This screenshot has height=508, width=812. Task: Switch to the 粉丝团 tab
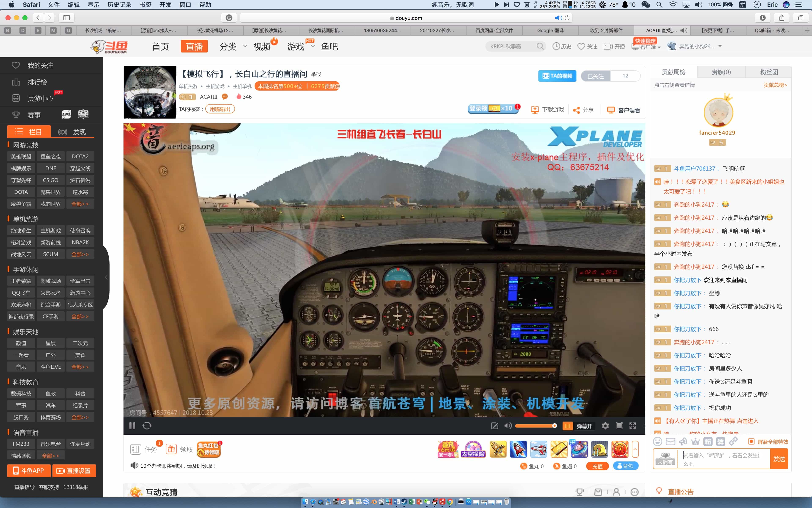769,72
